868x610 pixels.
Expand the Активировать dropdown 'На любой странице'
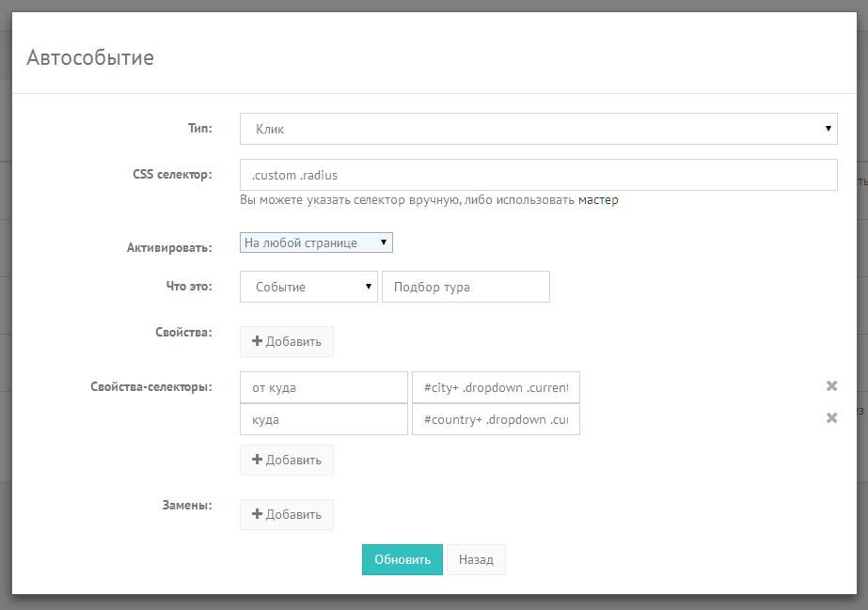pyautogui.click(x=316, y=242)
